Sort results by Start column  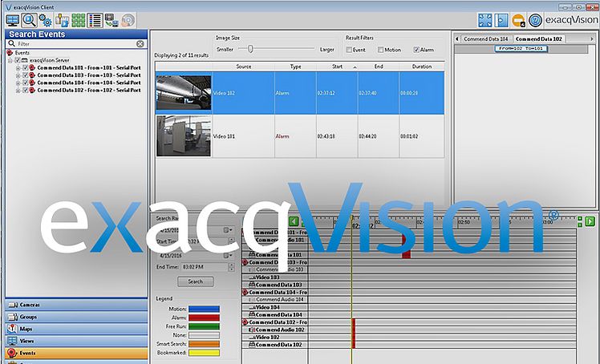click(337, 67)
